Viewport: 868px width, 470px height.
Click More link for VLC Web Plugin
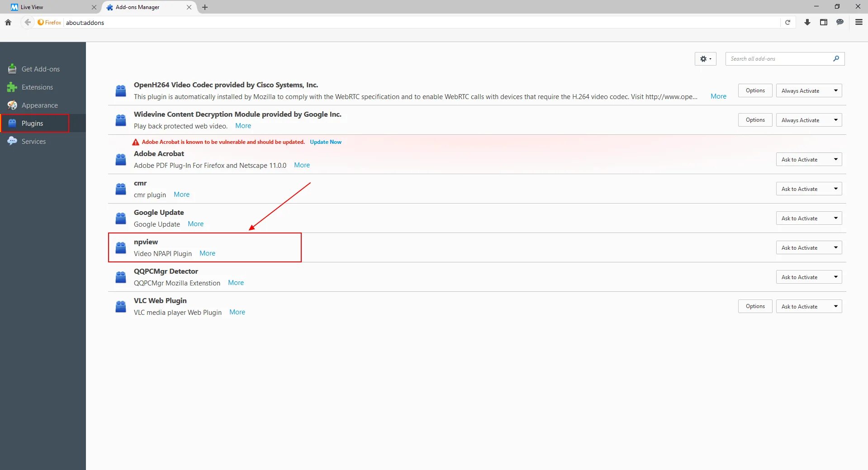pyautogui.click(x=237, y=312)
